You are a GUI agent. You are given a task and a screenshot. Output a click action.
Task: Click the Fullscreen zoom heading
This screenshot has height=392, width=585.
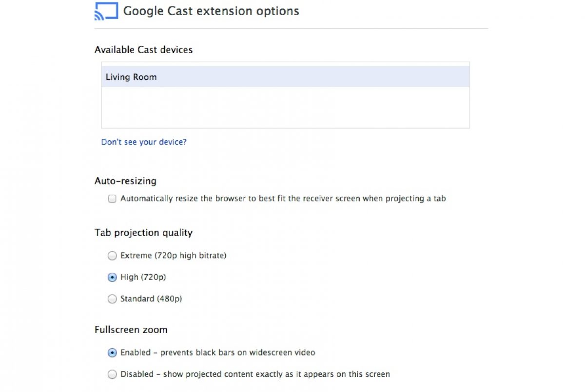click(131, 330)
